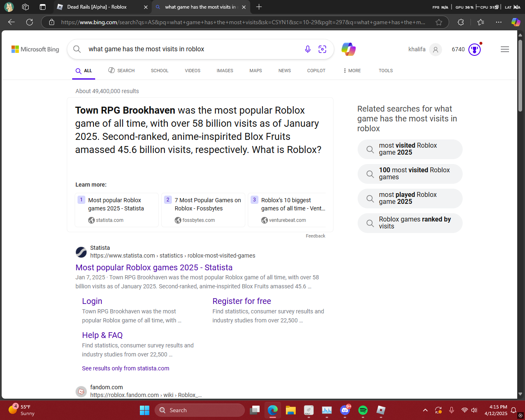Open the weather widget showing 55°F Sunny
The image size is (525, 420).
[21, 410]
